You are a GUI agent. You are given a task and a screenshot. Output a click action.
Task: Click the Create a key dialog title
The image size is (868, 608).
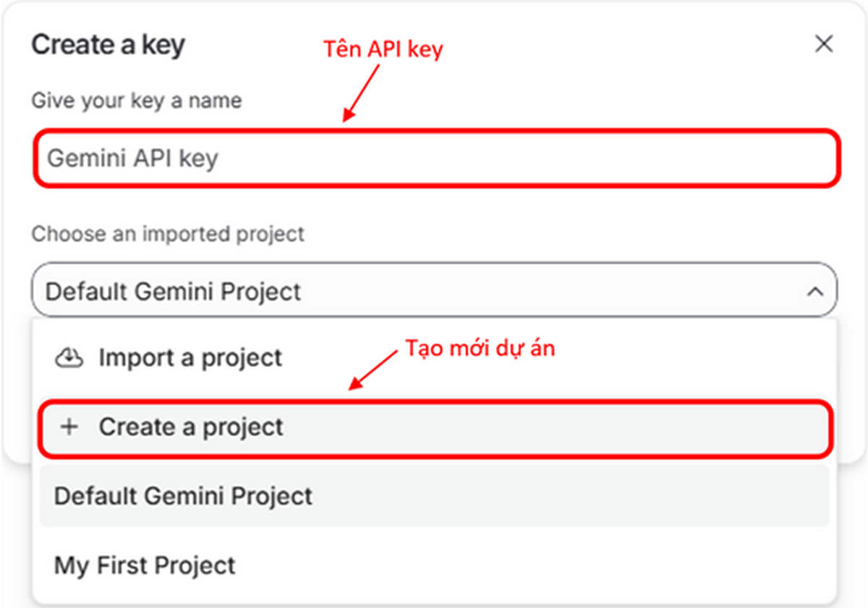pyautogui.click(x=108, y=44)
